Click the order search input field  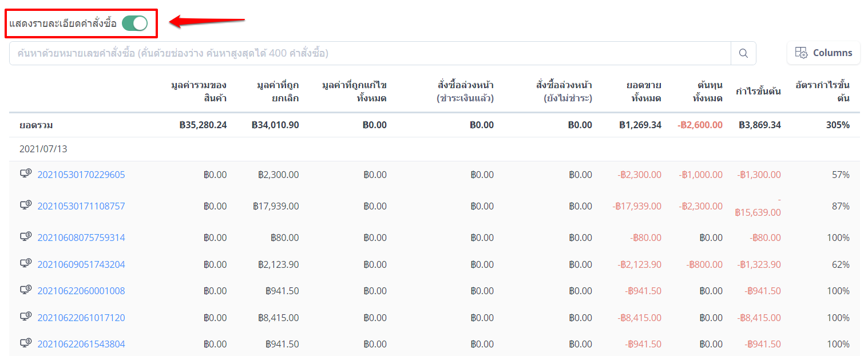point(370,53)
